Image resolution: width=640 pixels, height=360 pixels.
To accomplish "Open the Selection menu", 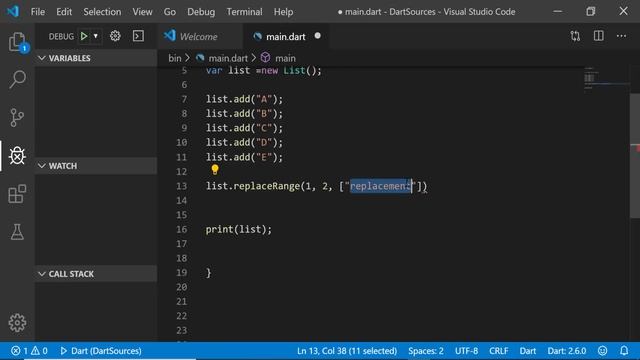I will pos(102,12).
